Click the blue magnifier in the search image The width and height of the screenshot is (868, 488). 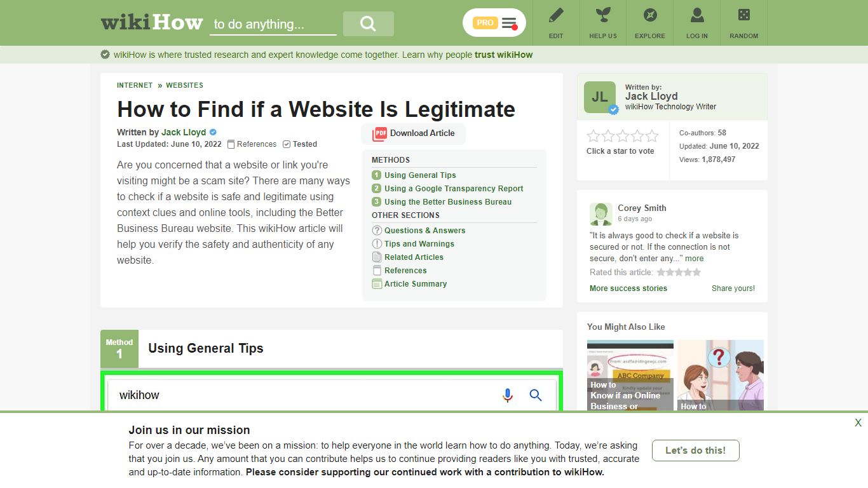click(536, 395)
